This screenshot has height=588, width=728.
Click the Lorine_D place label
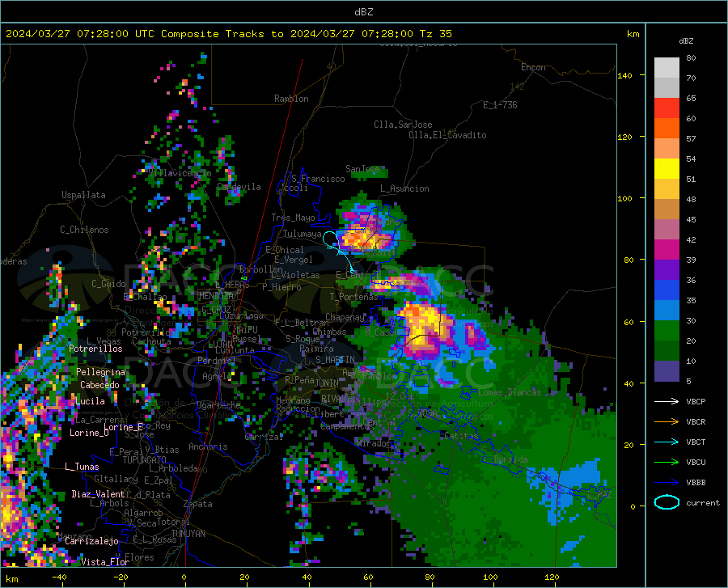pos(89,433)
